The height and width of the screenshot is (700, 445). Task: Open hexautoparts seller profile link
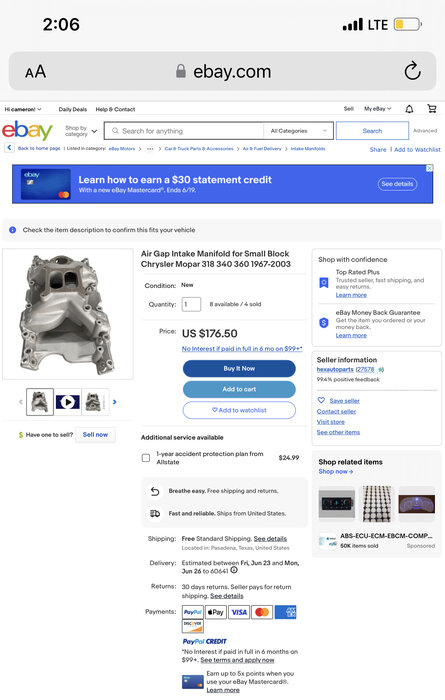tap(335, 369)
